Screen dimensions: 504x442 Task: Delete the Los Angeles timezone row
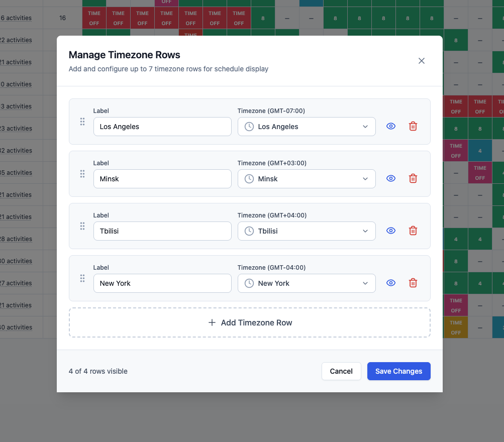413,126
